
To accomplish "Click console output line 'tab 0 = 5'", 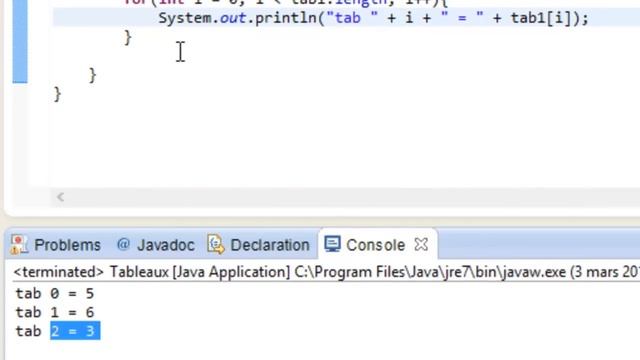I will pos(55,293).
